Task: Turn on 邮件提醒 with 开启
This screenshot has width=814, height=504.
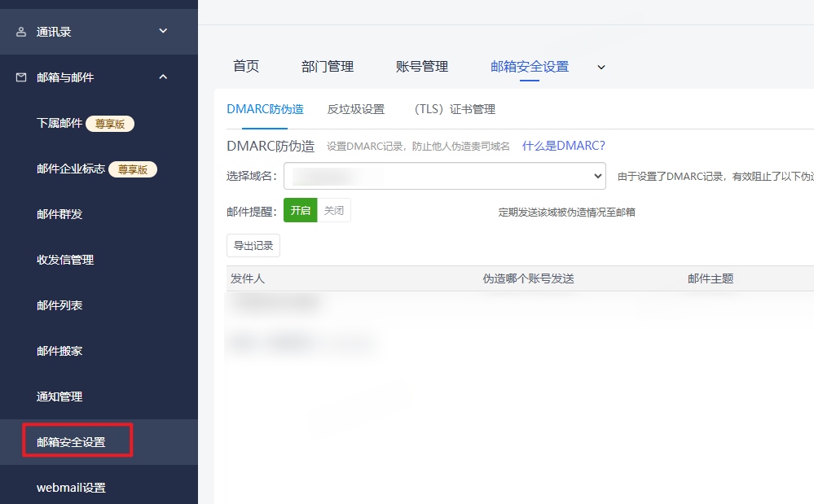Action: 300,211
